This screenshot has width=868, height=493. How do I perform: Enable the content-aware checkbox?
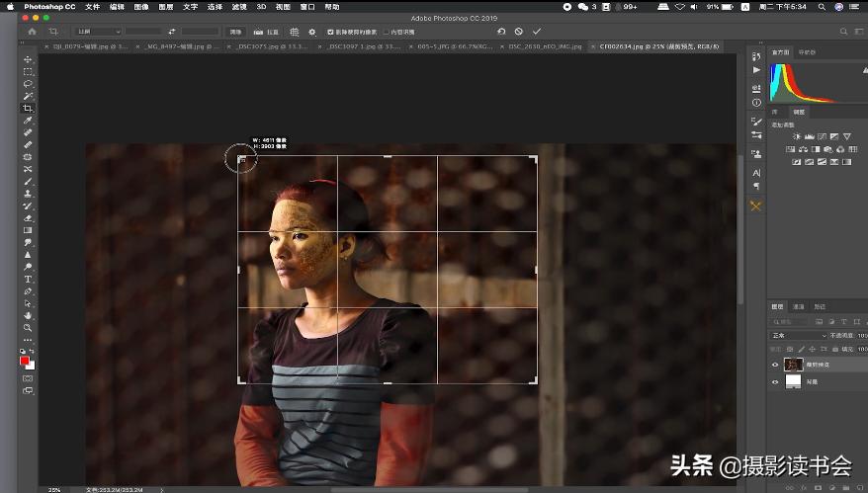[x=385, y=32]
